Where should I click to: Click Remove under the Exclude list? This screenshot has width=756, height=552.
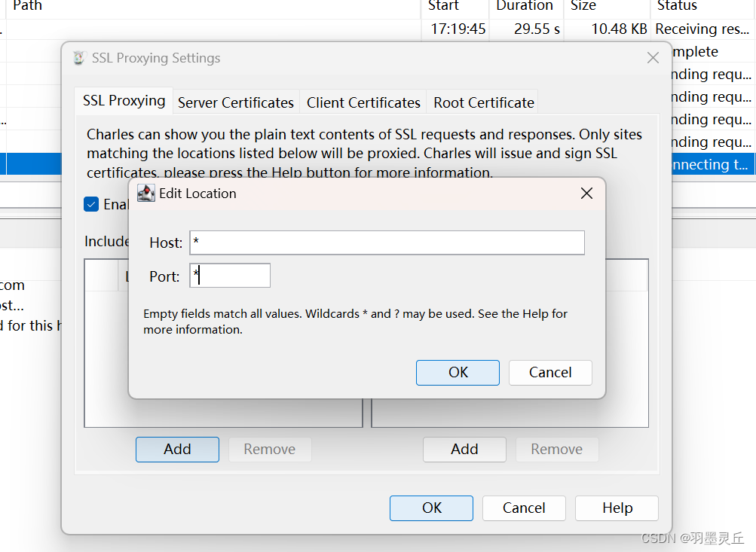557,449
